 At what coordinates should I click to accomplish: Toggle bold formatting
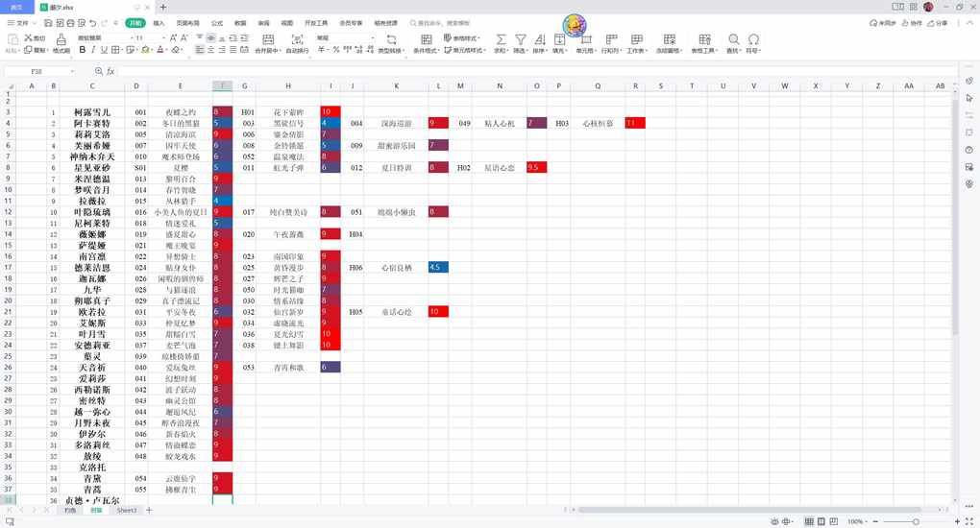(82, 49)
